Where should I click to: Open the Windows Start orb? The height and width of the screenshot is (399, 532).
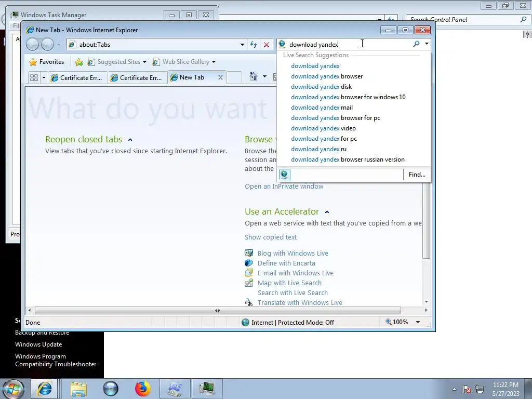click(13, 389)
